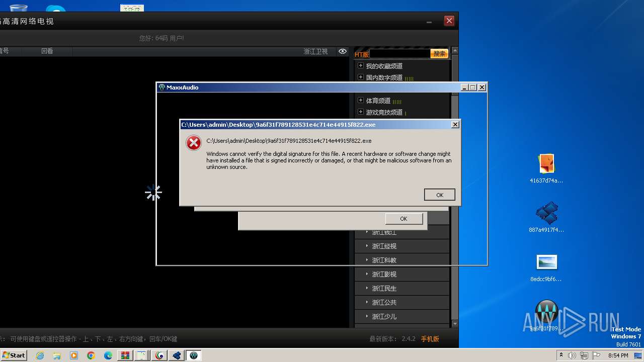The height and width of the screenshot is (362, 644).
Task: Minimize the TV player window
Action: coord(429,21)
